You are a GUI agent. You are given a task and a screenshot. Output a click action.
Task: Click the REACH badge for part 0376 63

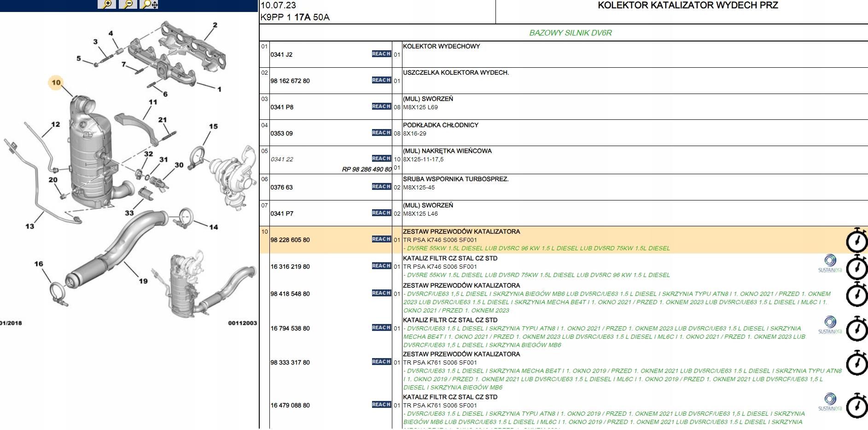[x=381, y=187]
